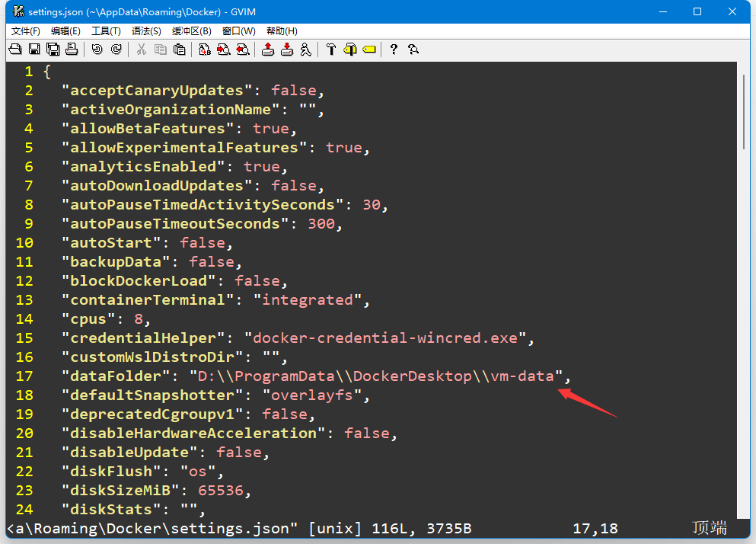Click the "overlayfs" value
This screenshot has width=756, height=544.
312,395
